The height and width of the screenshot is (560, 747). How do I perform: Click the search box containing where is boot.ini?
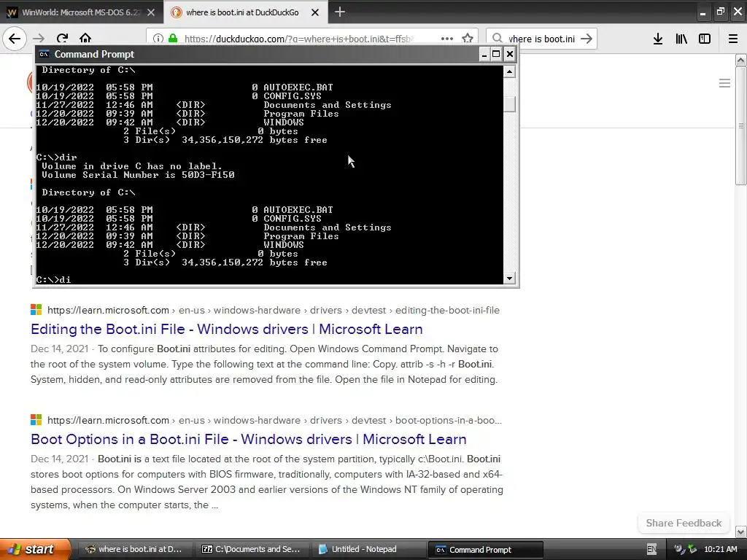pos(542,39)
